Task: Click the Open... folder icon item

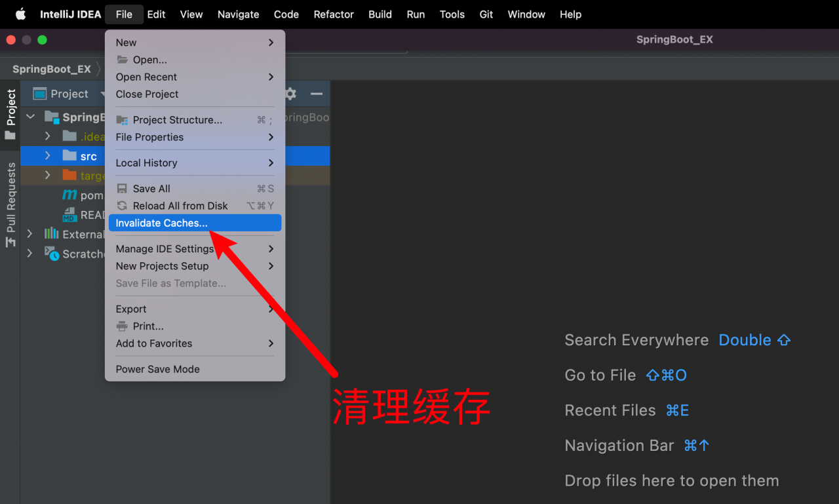Action: [x=122, y=60]
